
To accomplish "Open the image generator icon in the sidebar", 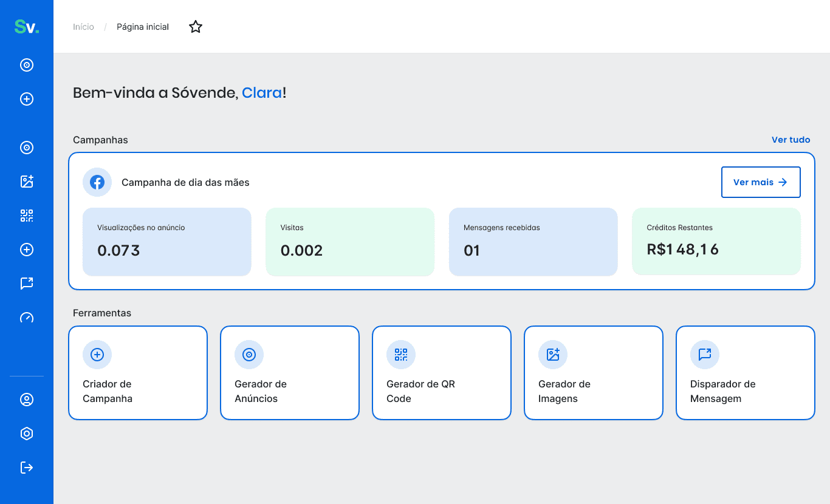I will (27, 182).
